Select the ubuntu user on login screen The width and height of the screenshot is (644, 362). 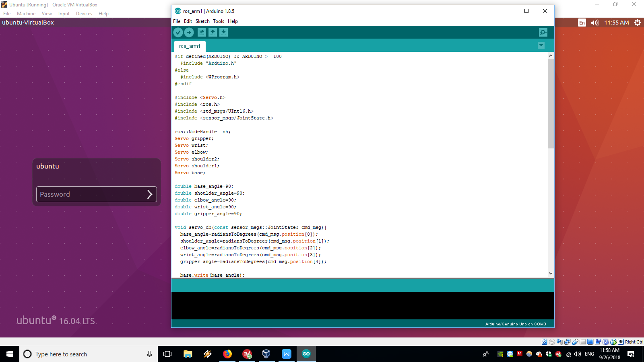click(x=47, y=166)
